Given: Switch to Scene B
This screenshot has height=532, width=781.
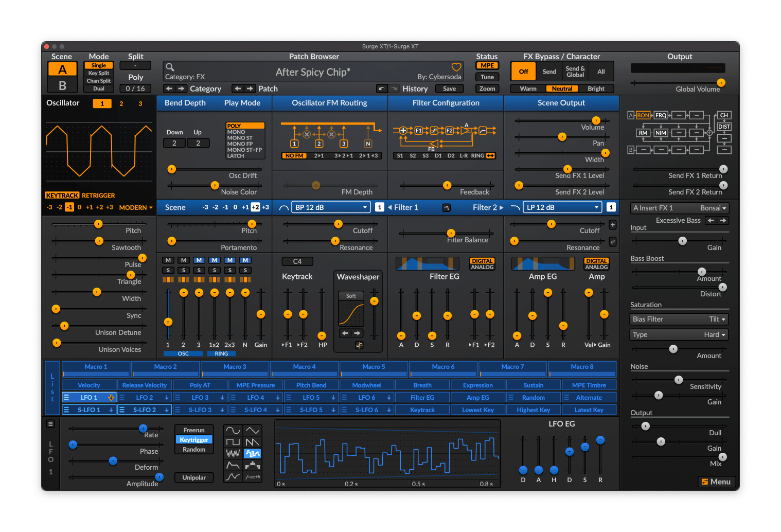Looking at the screenshot, I should point(62,86).
